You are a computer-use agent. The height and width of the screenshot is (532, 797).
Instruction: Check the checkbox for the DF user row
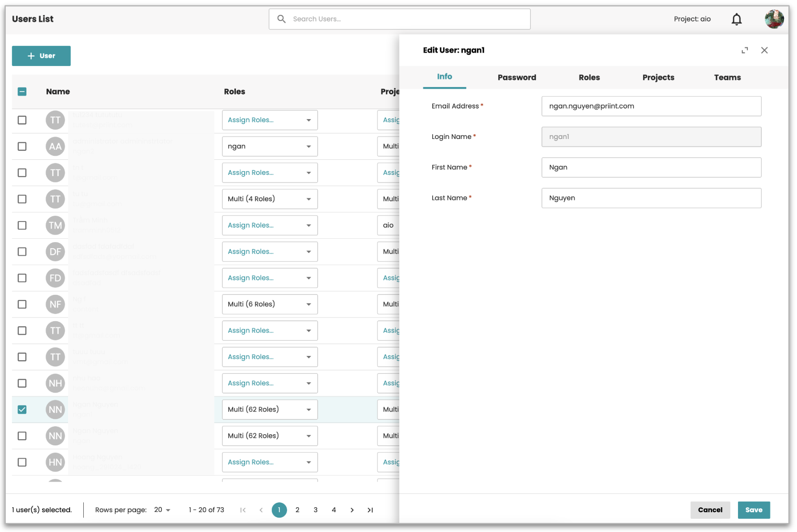click(x=22, y=252)
